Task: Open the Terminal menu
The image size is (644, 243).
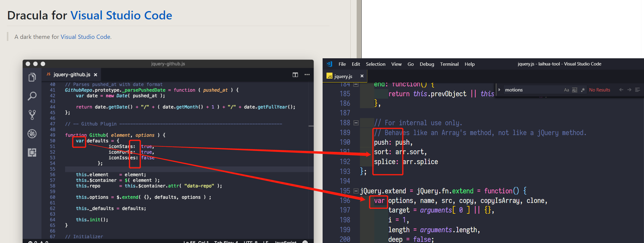Action: (449, 64)
